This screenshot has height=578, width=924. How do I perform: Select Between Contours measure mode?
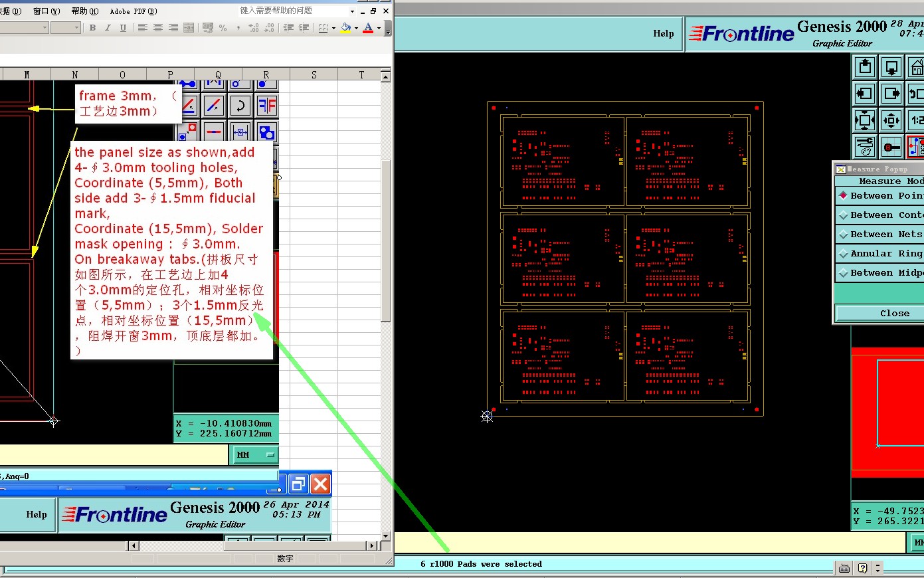(879, 215)
